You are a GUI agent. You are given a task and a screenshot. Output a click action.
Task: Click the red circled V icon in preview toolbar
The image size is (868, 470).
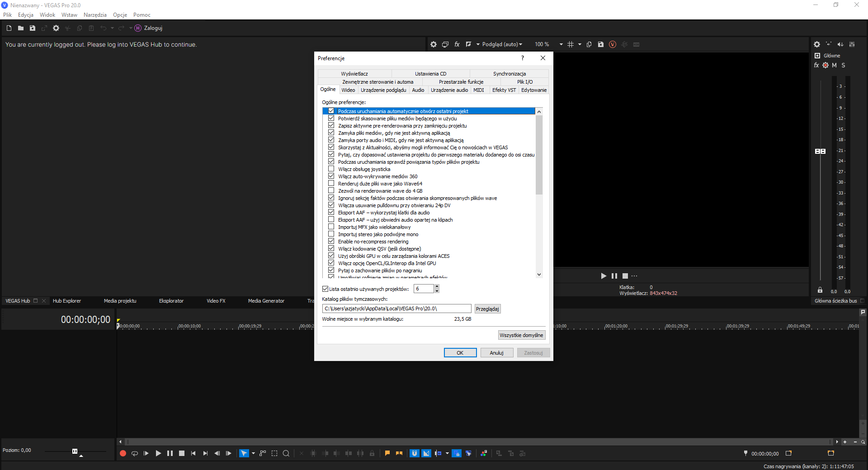click(613, 44)
